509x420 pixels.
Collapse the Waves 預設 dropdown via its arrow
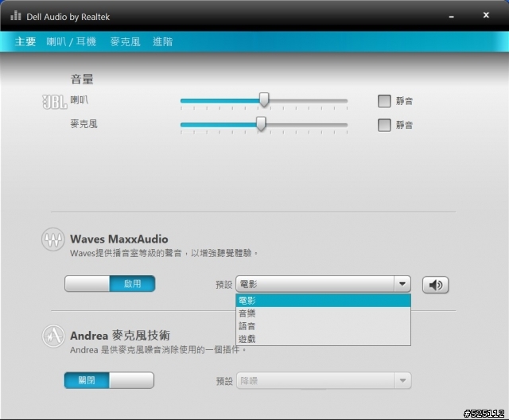(x=402, y=284)
